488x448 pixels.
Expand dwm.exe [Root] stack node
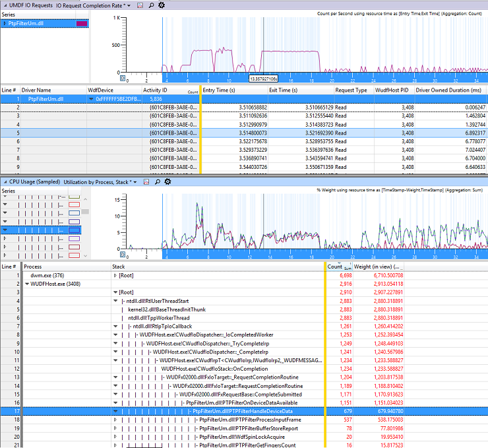(x=115, y=276)
